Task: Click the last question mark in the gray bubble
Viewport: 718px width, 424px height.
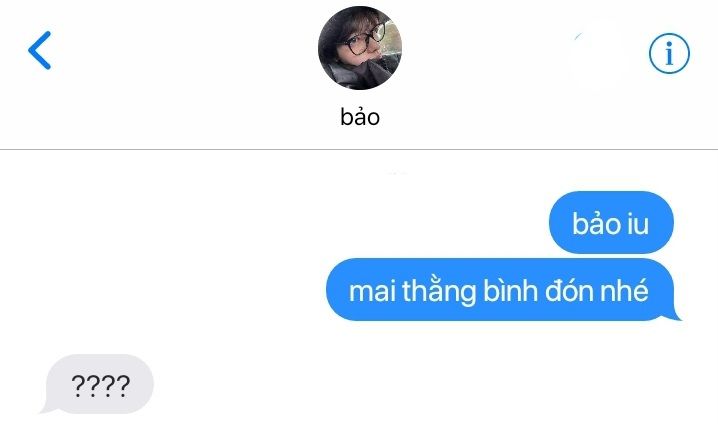Action: click(123, 386)
